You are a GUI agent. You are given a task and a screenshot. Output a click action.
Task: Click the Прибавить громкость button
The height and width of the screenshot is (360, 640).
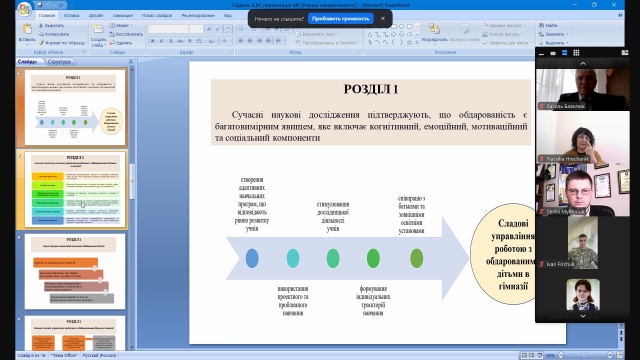point(340,19)
